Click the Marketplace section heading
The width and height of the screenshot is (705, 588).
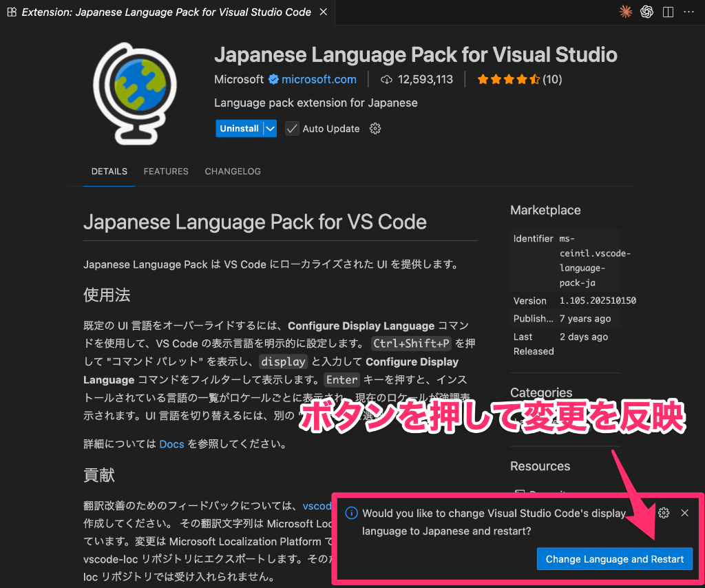click(x=545, y=210)
